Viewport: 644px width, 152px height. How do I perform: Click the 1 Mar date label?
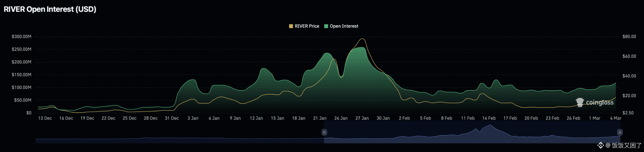pos(594,118)
